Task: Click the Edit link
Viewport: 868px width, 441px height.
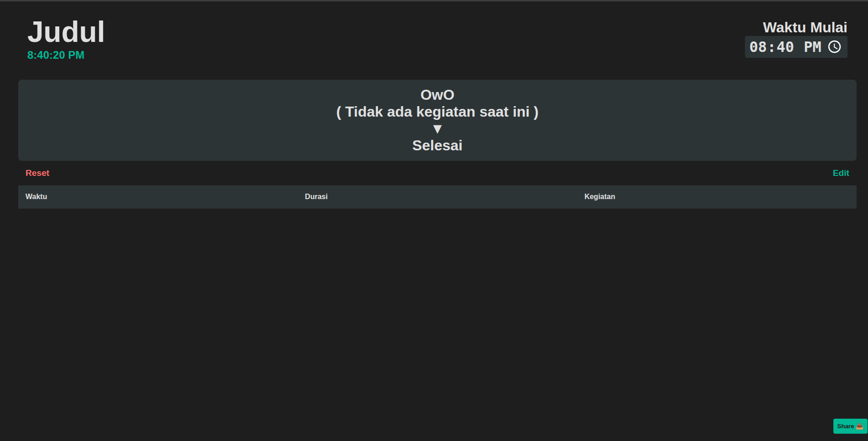Action: pyautogui.click(x=841, y=173)
